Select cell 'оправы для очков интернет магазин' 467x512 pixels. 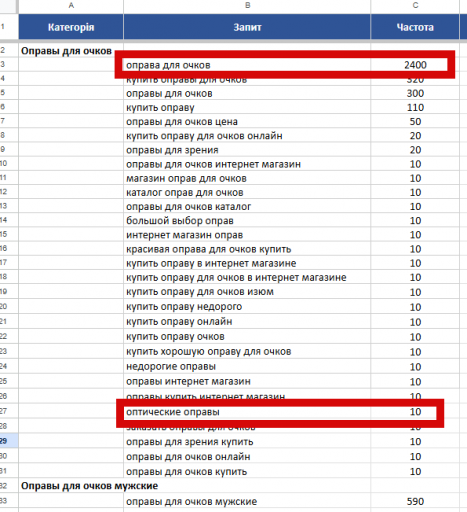coord(247,164)
